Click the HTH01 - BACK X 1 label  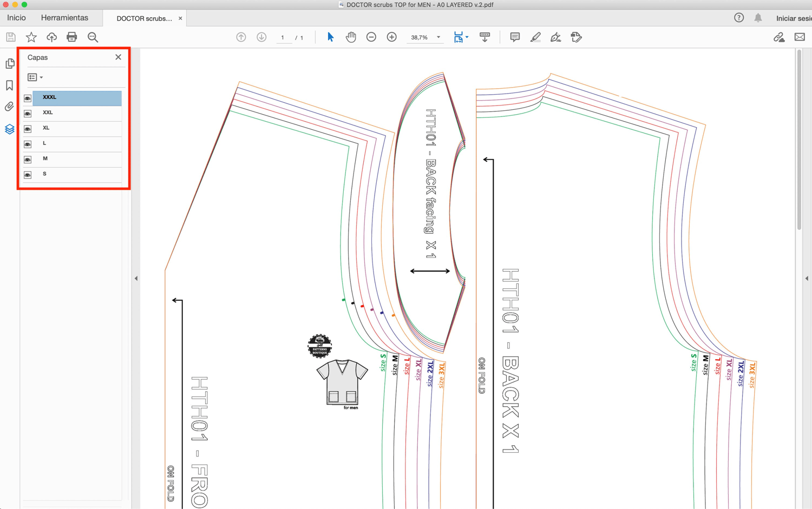510,361
